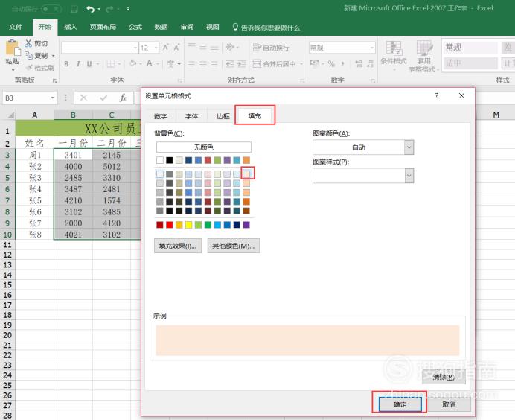Click the Copy icon
Image resolution: width=515 pixels, height=420 pixels.
click(x=28, y=55)
